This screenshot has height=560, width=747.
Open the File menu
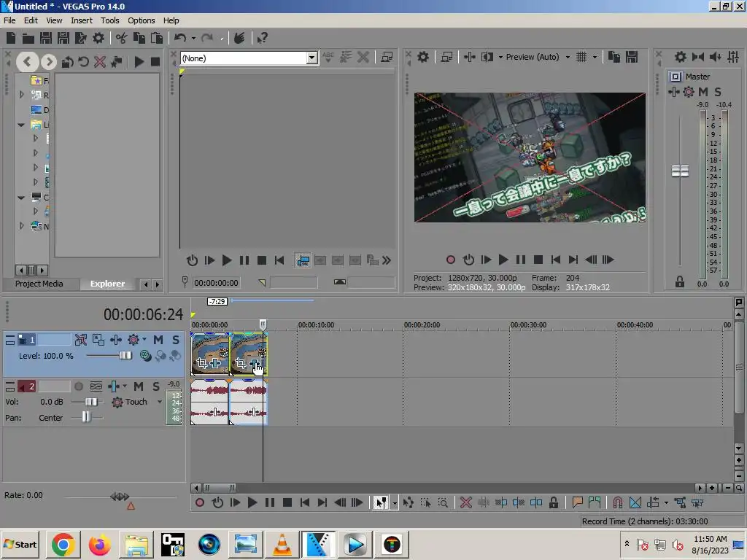9,20
